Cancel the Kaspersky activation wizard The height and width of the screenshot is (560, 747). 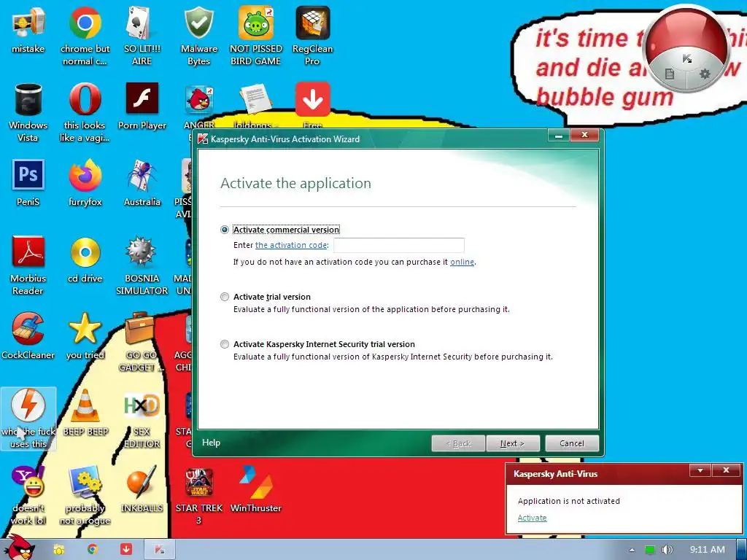tap(572, 443)
